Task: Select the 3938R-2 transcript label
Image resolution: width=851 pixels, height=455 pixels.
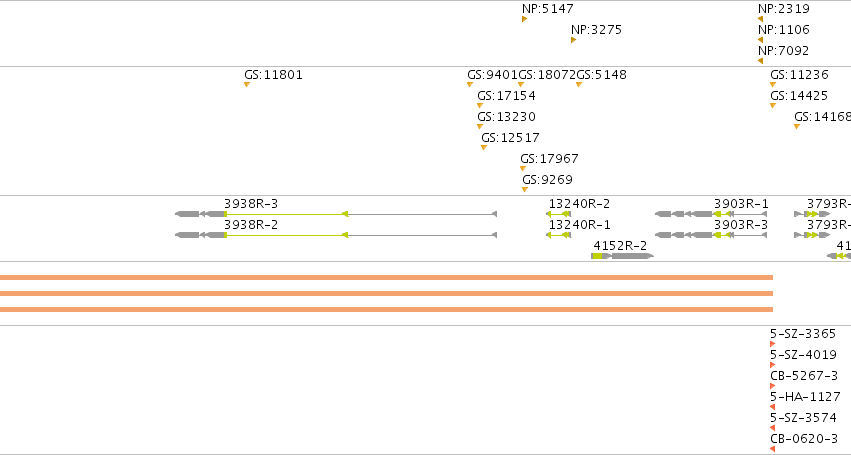Action: (x=251, y=225)
